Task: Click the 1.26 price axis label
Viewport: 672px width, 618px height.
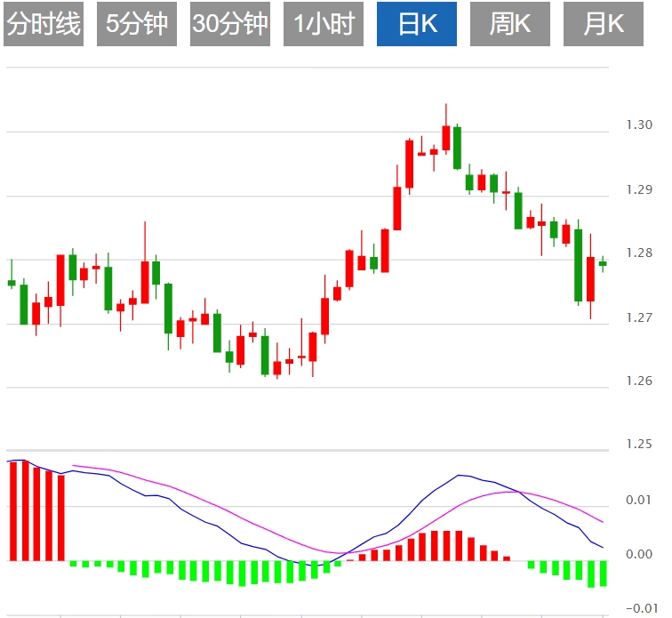Action: pos(639,381)
